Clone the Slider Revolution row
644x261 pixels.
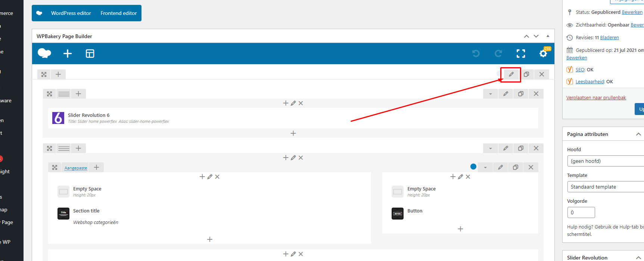tap(521, 94)
